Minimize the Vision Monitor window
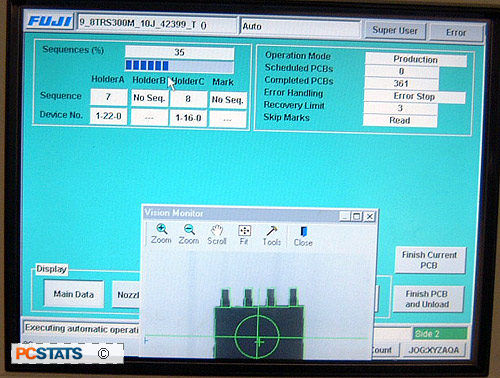 pyautogui.click(x=345, y=216)
